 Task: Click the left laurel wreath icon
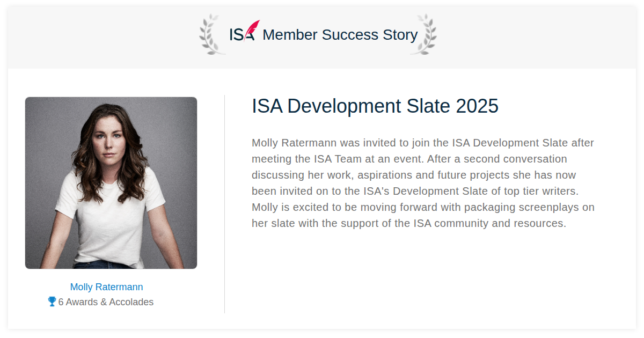[x=210, y=34]
